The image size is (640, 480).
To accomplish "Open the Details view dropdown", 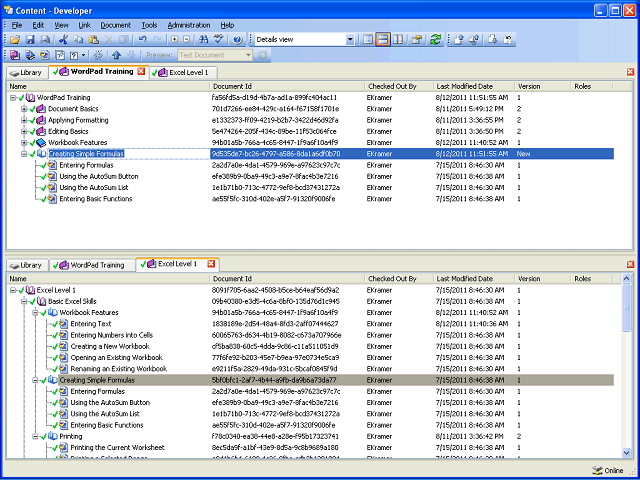I will 350,40.
